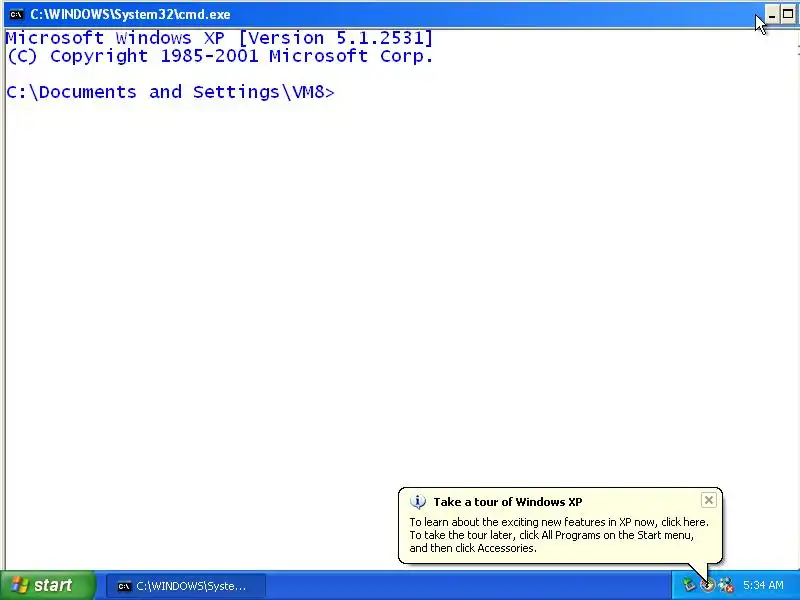800x600 pixels.
Task: Select the cmd.exe taskbar button
Action: click(186, 586)
